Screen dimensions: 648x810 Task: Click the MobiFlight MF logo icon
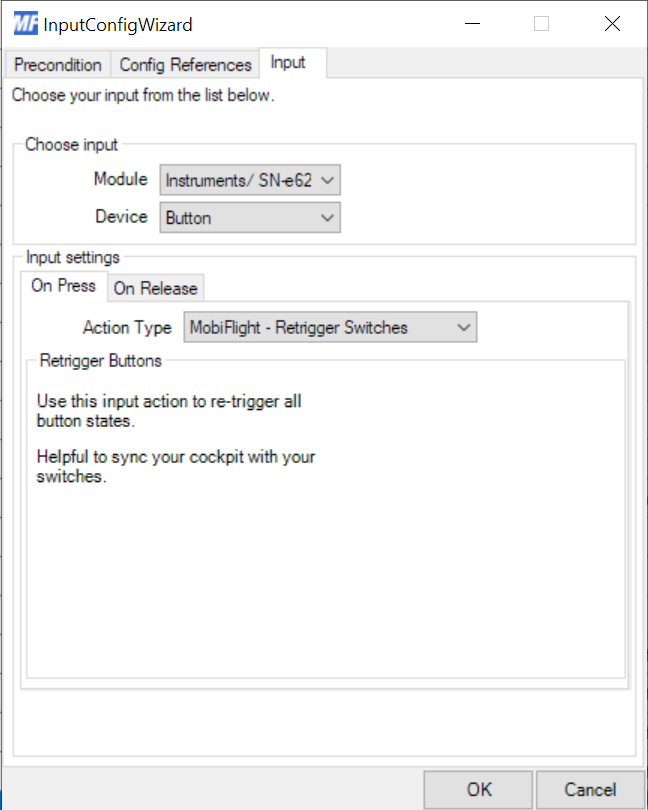click(x=25, y=24)
